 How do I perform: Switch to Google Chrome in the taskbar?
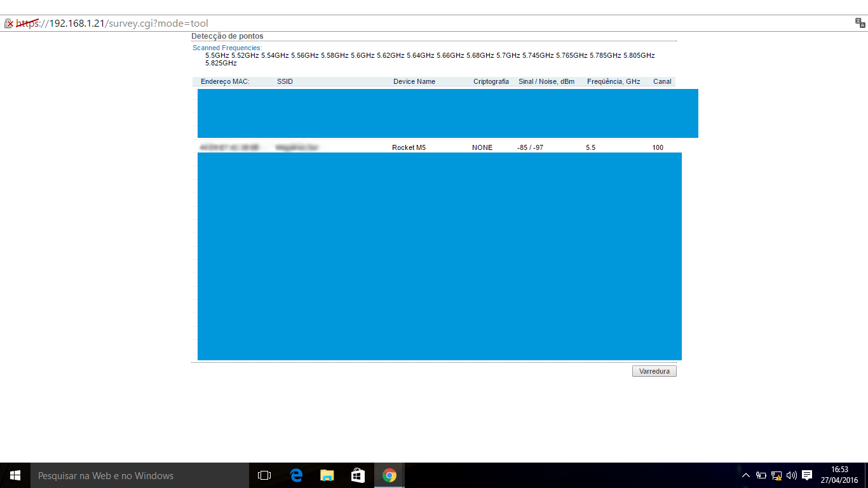click(x=390, y=475)
